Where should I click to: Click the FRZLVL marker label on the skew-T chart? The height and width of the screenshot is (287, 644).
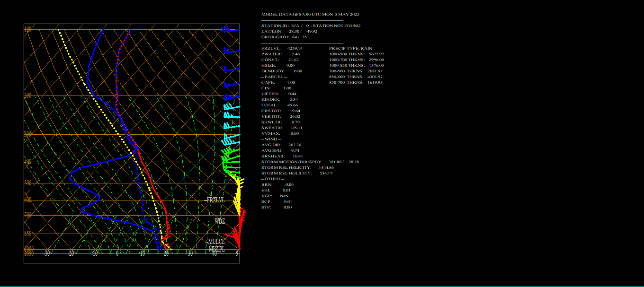[x=215, y=200]
